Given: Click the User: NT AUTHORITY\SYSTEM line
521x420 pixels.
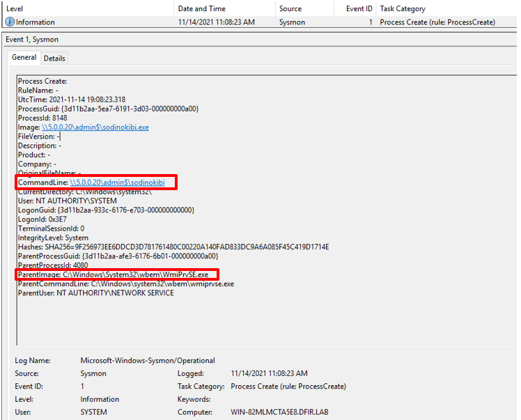Looking at the screenshot, I should [x=68, y=201].
